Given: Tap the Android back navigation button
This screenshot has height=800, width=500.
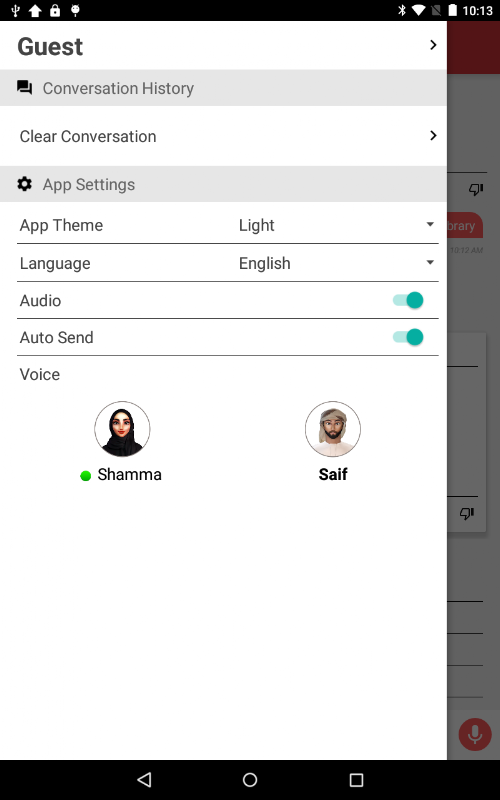Looking at the screenshot, I should [x=144, y=779].
